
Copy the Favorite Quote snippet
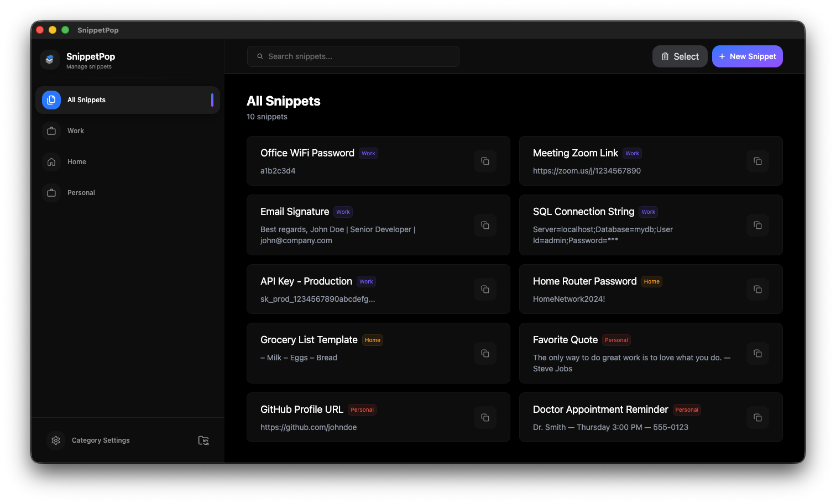click(x=757, y=353)
